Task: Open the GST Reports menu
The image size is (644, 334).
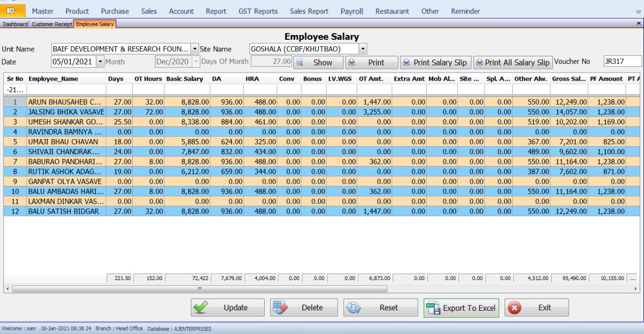Action: pyautogui.click(x=258, y=11)
